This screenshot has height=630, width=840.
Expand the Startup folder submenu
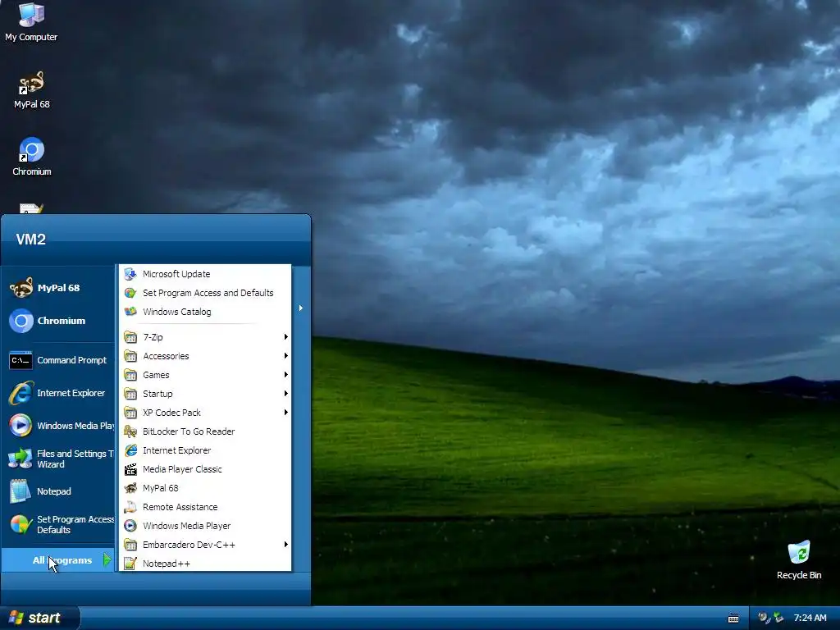(x=205, y=394)
